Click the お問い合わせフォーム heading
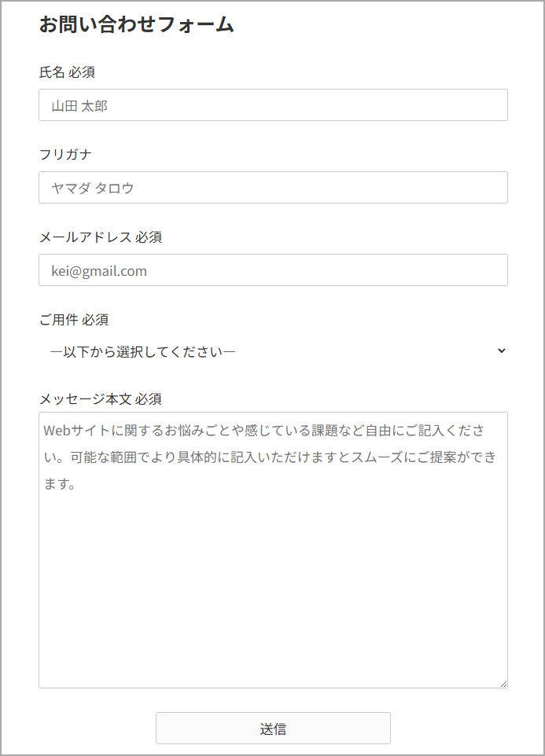545x756 pixels. point(137,24)
